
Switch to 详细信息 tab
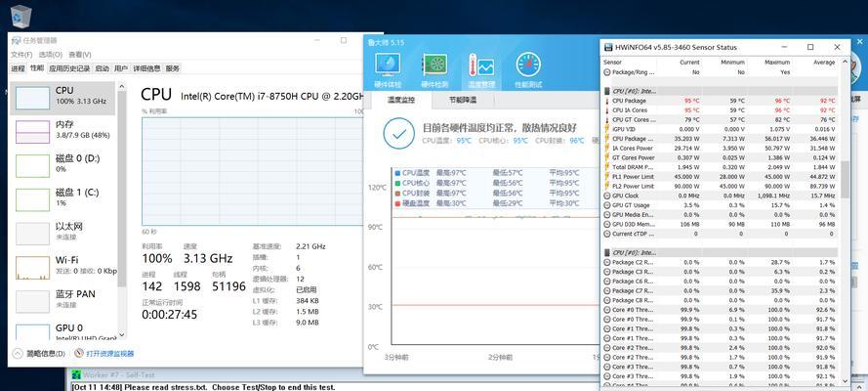point(146,68)
